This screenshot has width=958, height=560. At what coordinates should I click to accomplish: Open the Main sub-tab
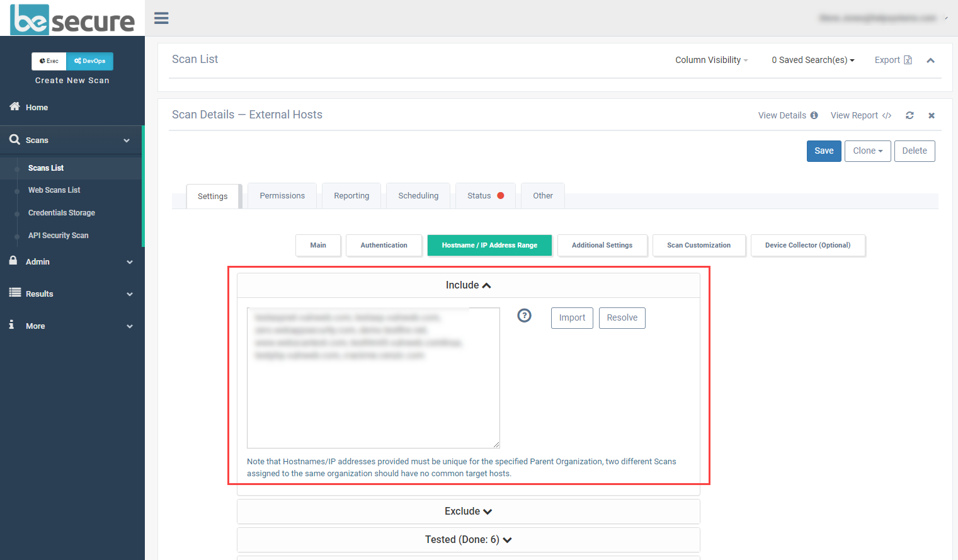click(318, 245)
